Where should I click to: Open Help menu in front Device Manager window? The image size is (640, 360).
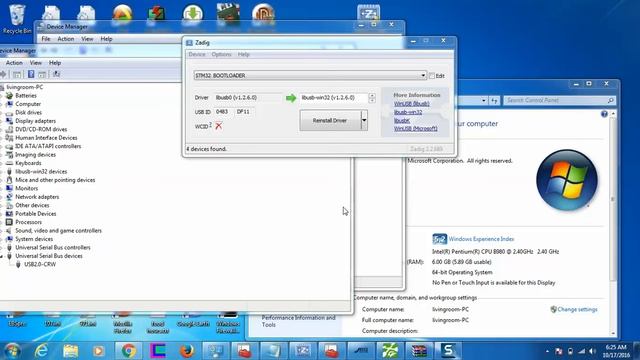click(55, 63)
